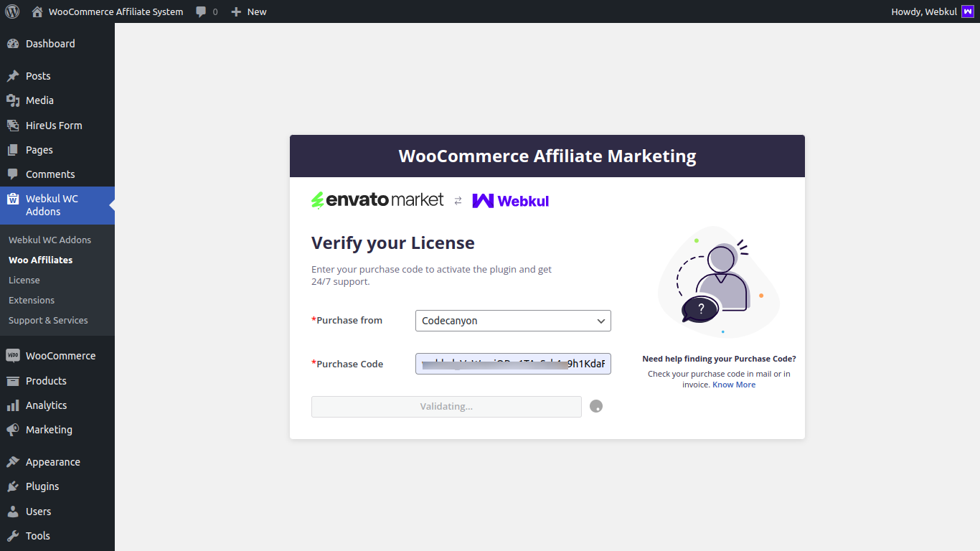Select the Woo Affiliates submenu entry
Viewport: 980px width, 551px height.
(x=41, y=260)
